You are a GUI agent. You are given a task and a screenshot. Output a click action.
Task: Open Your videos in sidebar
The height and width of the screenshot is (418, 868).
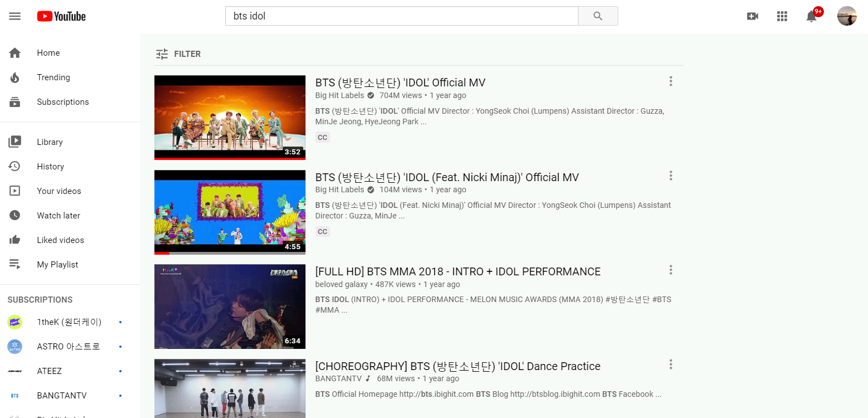click(x=70, y=191)
